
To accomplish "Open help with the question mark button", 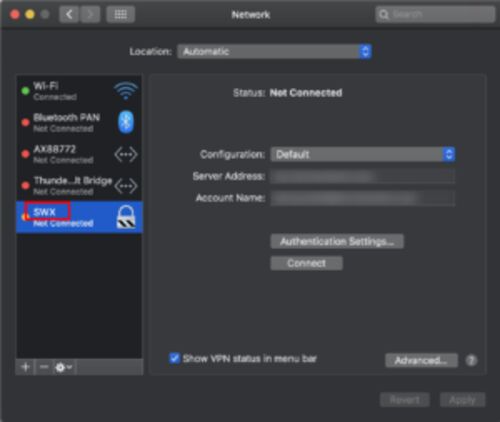I will [471, 360].
